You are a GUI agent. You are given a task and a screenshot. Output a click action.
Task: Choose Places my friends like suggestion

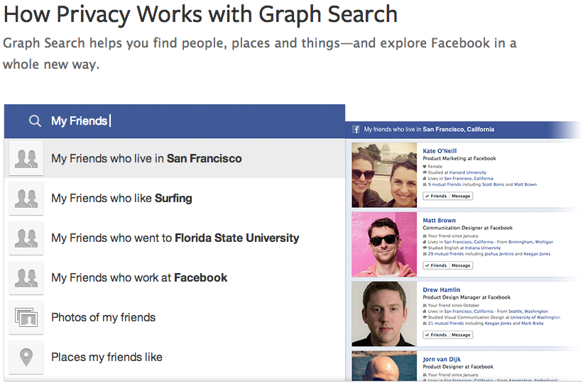pyautogui.click(x=175, y=357)
